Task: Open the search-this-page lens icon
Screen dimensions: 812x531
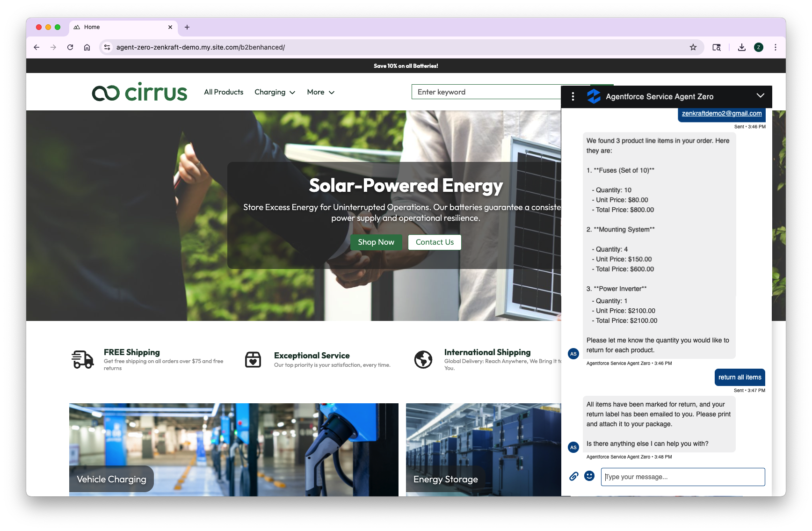Action: point(717,47)
